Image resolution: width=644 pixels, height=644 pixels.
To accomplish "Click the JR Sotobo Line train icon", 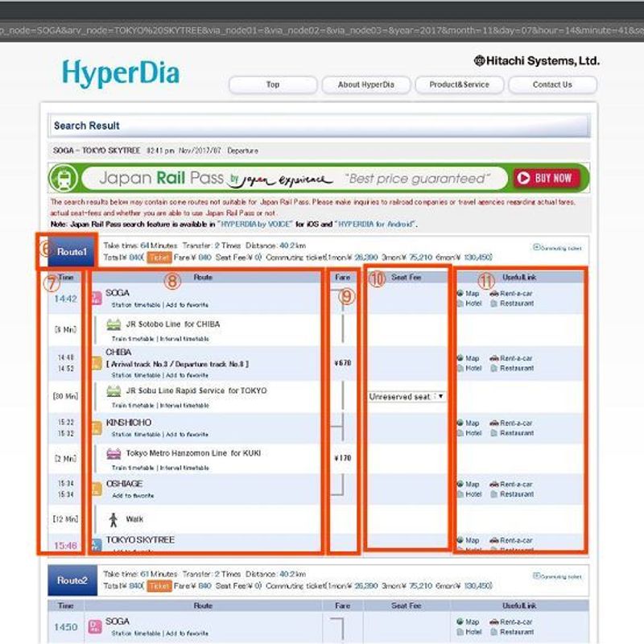I will 114,324.
